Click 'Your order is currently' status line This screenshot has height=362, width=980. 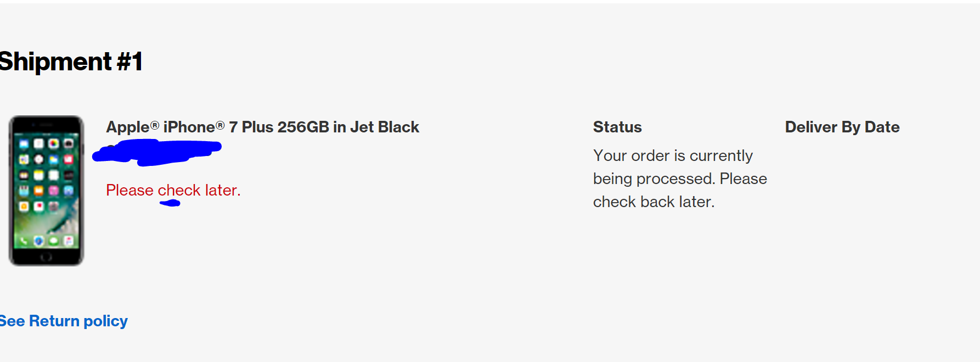tap(673, 155)
